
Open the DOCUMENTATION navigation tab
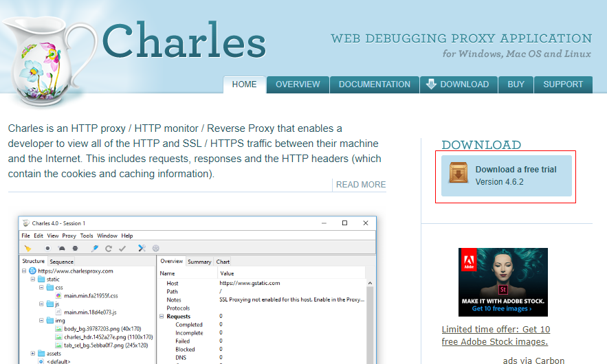(x=374, y=84)
